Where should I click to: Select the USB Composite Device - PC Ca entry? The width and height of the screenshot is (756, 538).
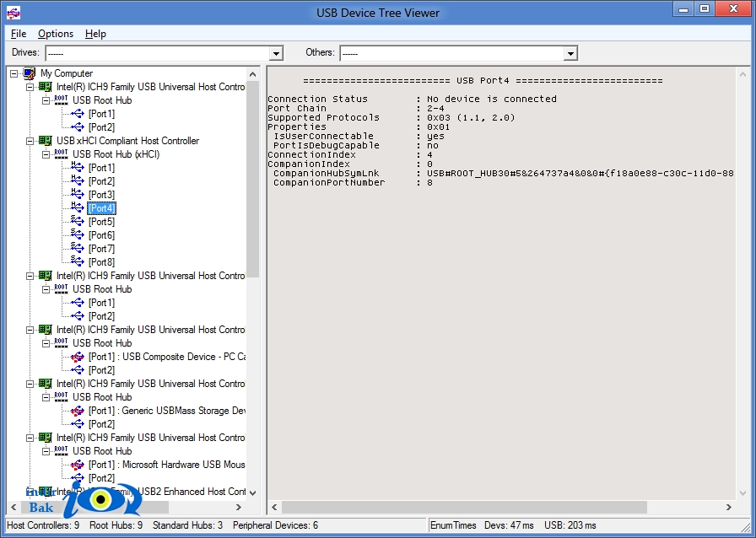click(167, 357)
